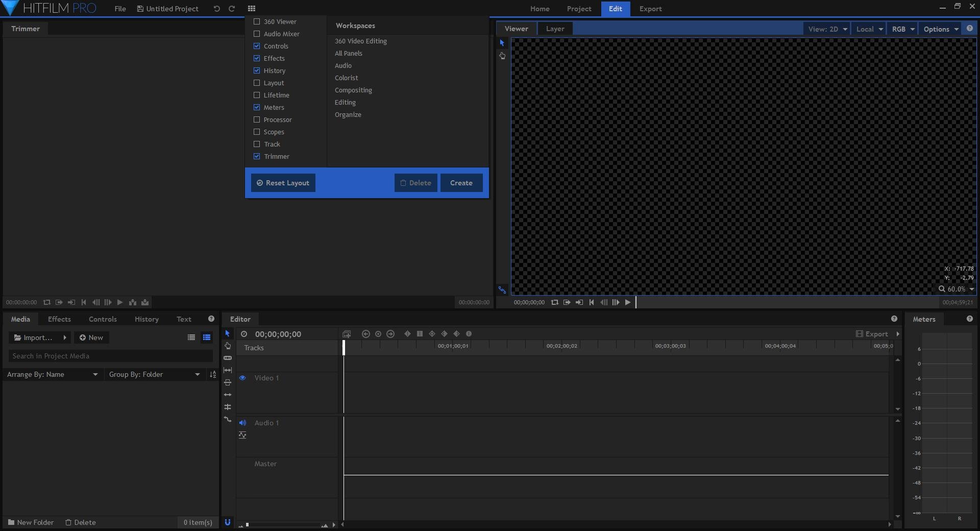Click the Audio 1 waveform level icon
The image size is (980, 531).
(x=242, y=435)
